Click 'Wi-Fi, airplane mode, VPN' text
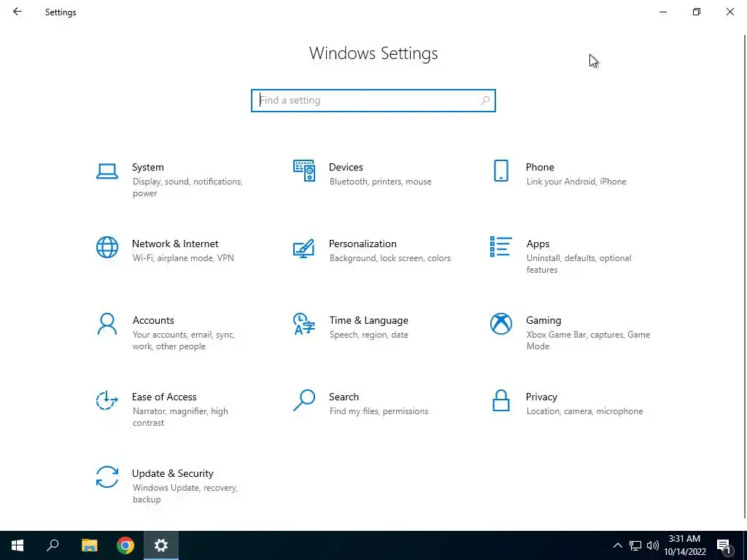Screen dimensions: 747x560 coord(183,258)
